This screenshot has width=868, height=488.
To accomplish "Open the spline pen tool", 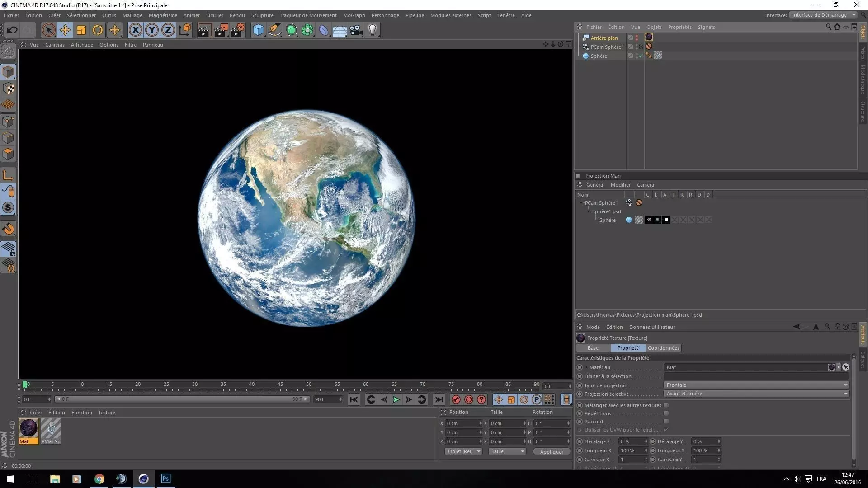I will pos(274,30).
